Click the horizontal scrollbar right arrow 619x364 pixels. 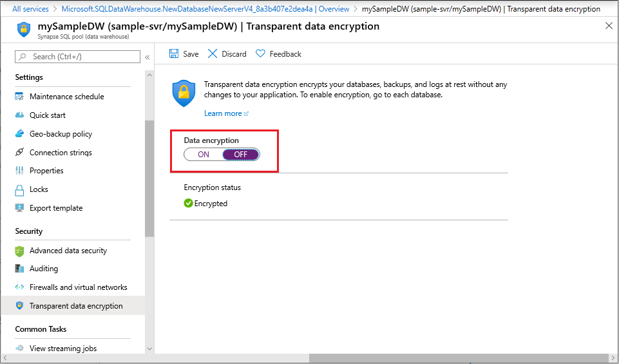point(613,358)
